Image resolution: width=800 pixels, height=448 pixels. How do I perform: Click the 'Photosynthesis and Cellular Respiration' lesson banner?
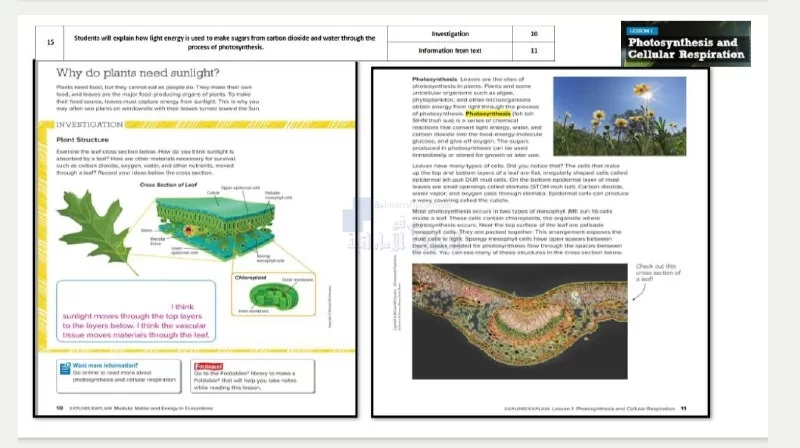[x=686, y=44]
